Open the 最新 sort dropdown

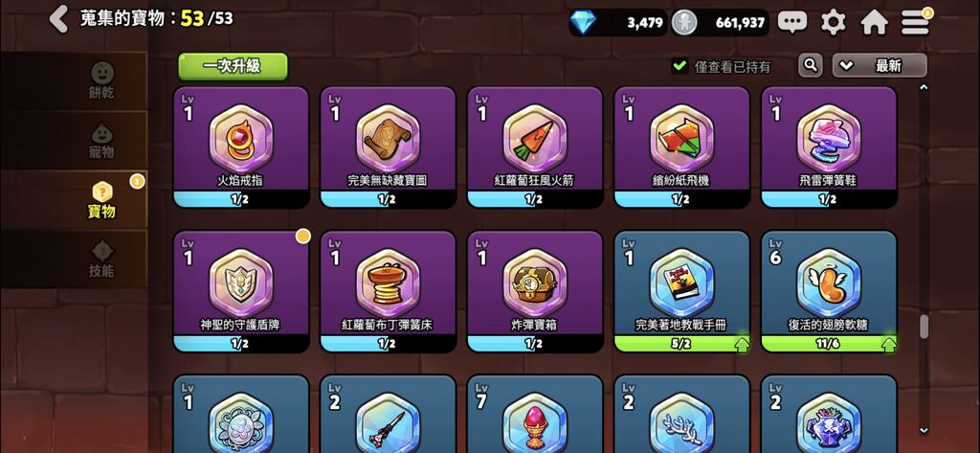coord(880,65)
